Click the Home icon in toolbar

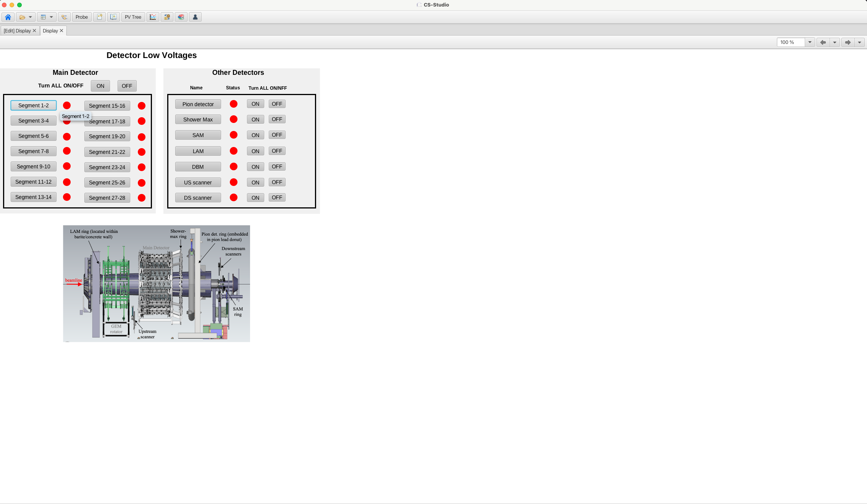tap(8, 17)
